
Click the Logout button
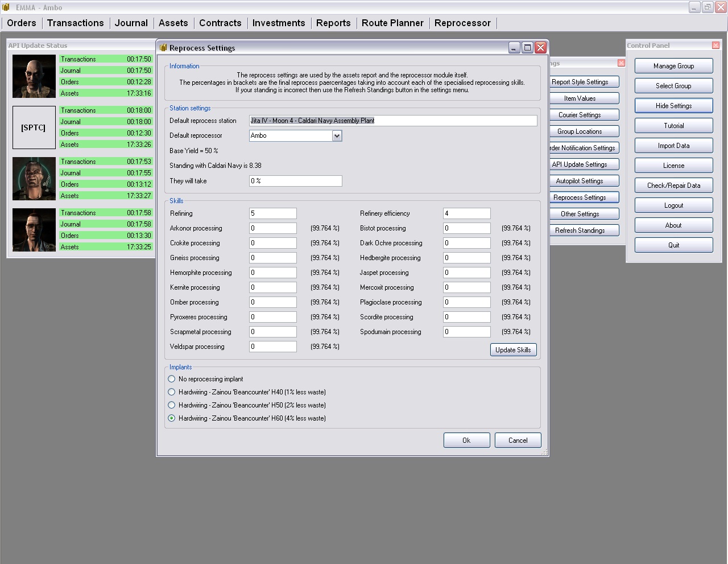tap(673, 205)
